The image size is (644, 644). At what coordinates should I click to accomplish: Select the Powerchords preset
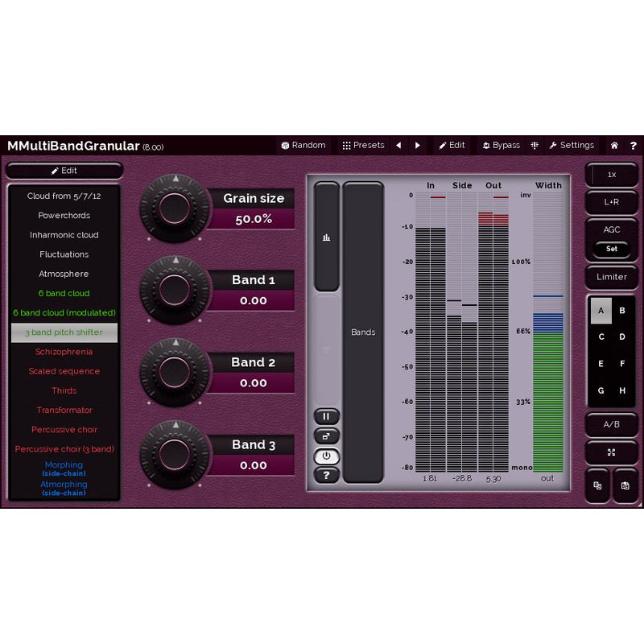click(x=64, y=215)
